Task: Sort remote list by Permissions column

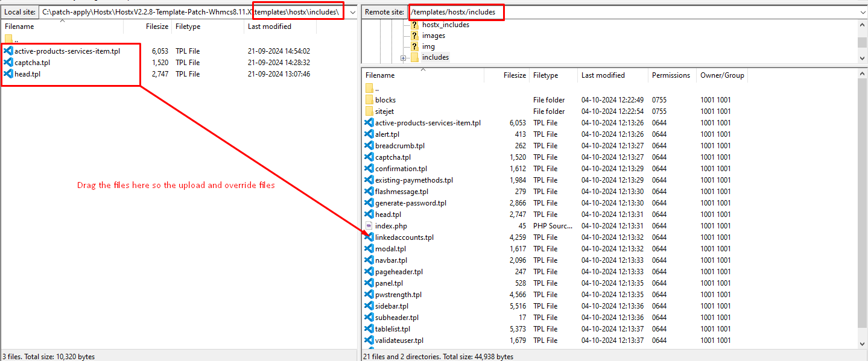Action: coord(670,75)
